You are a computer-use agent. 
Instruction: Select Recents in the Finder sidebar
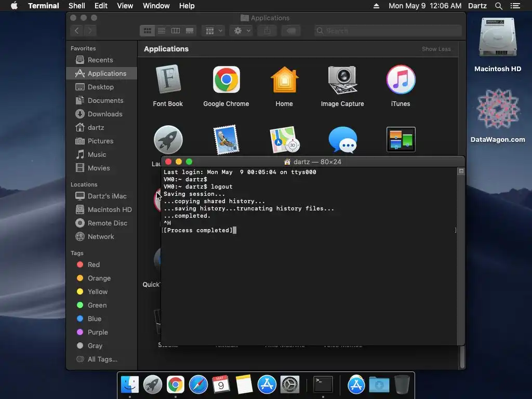coord(102,60)
